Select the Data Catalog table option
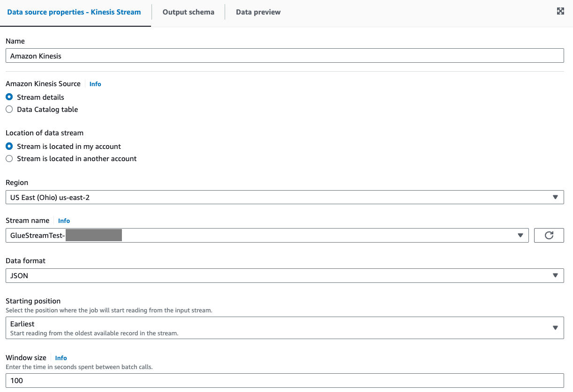 (9, 110)
